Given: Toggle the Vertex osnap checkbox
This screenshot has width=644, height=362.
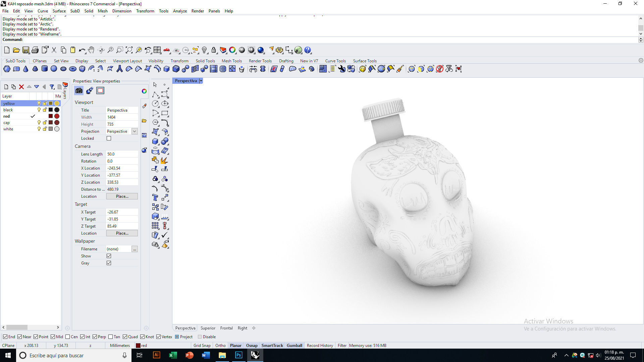Looking at the screenshot, I should tap(158, 337).
